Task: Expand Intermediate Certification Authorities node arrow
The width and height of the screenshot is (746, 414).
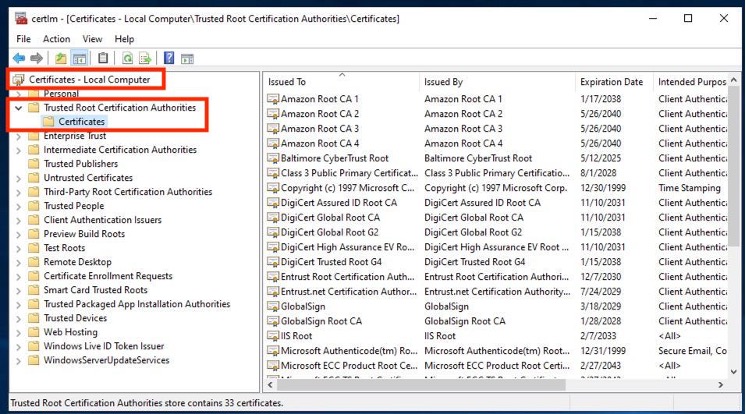Action: [19, 150]
